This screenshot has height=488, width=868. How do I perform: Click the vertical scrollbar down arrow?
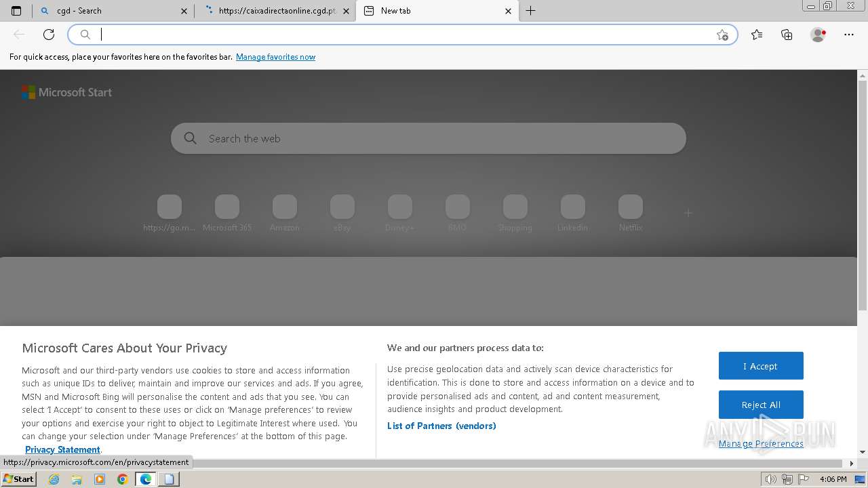863,452
